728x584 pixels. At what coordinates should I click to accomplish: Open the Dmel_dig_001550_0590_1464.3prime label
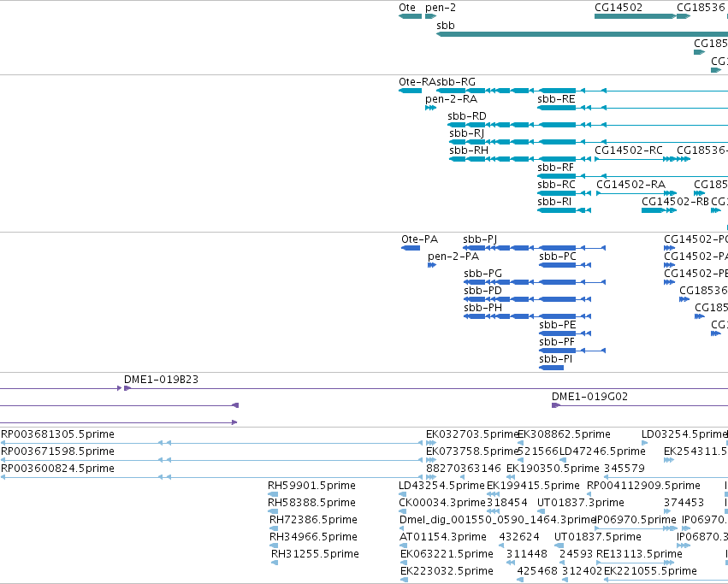[497, 521]
